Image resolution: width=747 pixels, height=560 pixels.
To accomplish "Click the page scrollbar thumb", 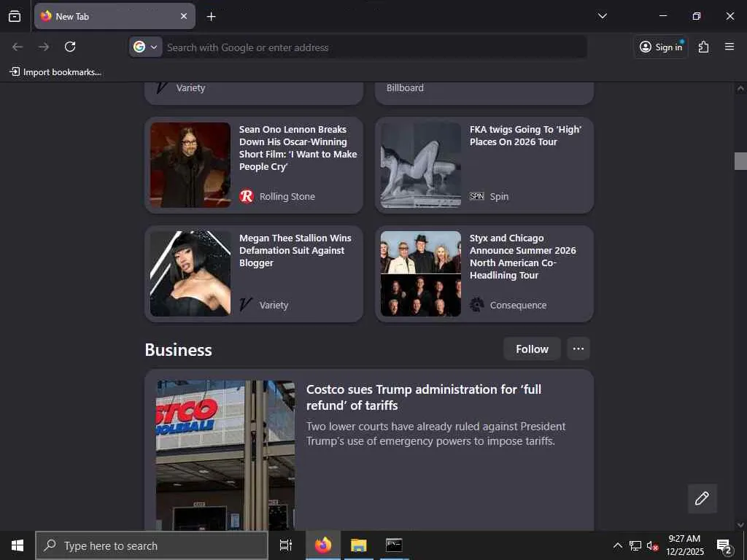I will click(x=740, y=161).
